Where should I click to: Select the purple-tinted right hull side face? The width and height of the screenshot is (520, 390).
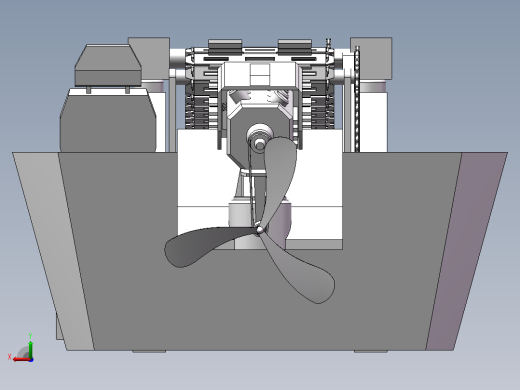click(x=467, y=251)
